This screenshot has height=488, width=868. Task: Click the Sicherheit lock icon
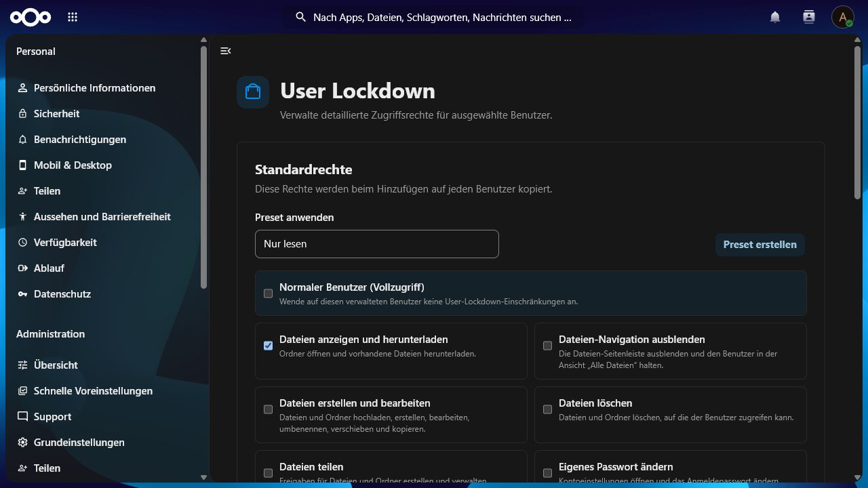tap(22, 114)
